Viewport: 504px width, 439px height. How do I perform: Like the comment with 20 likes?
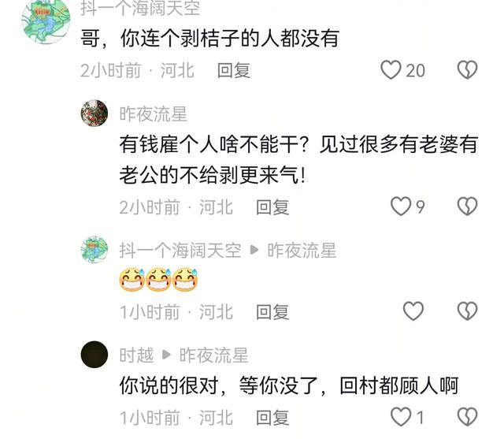tap(391, 70)
